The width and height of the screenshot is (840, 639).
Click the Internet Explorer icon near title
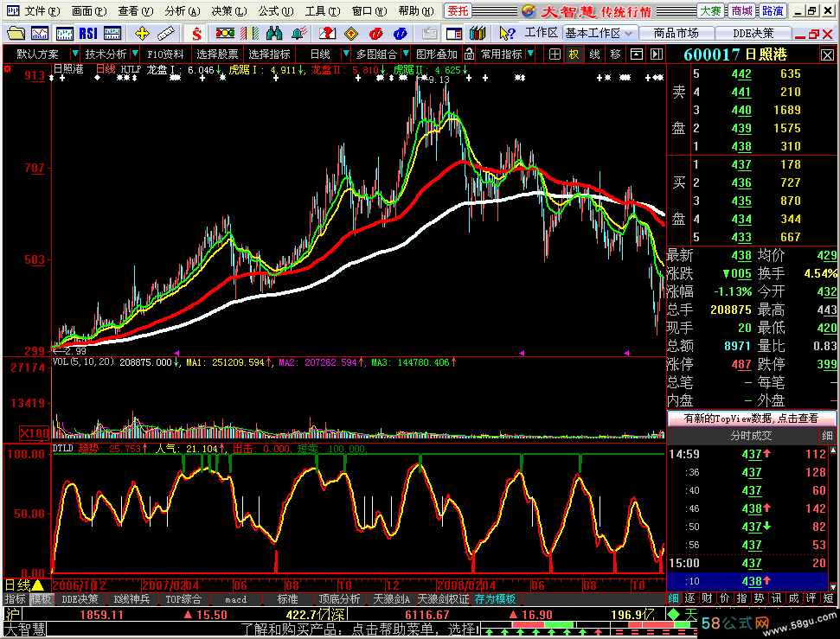coord(529,10)
